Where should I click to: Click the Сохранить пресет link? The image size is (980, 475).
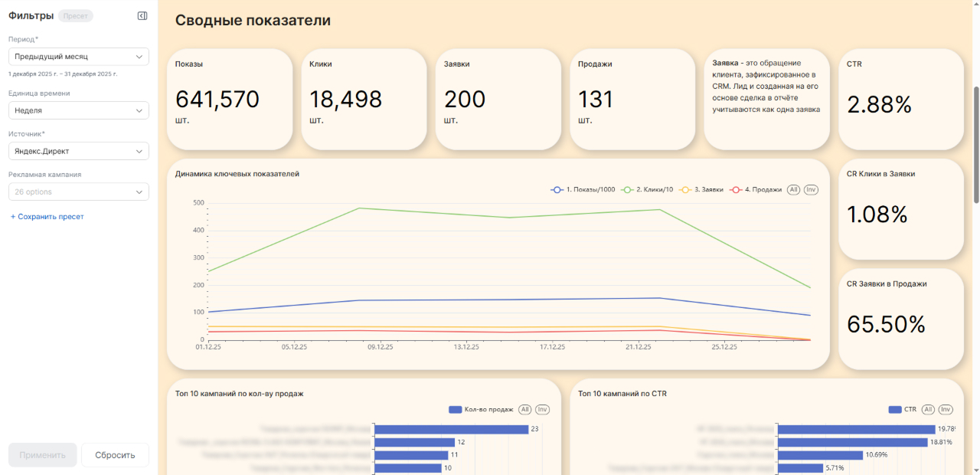pyautogui.click(x=47, y=217)
